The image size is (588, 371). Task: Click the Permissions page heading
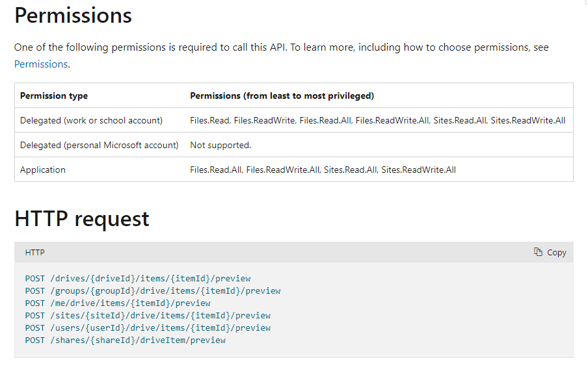coord(73,15)
